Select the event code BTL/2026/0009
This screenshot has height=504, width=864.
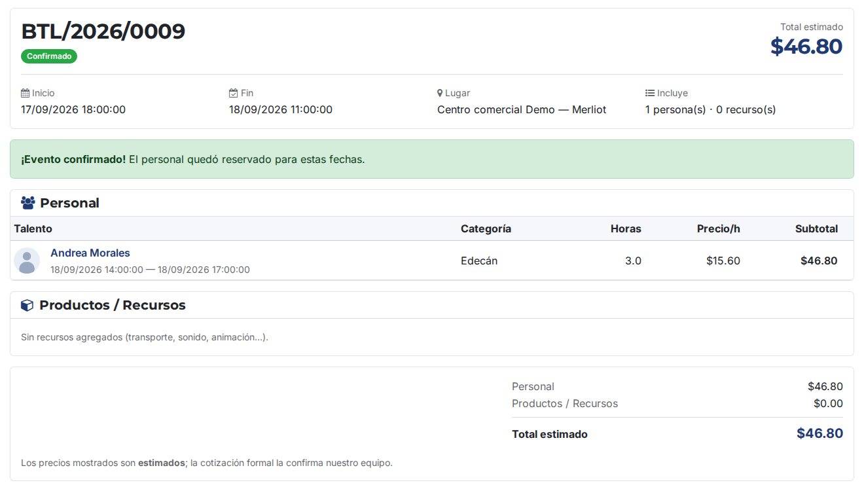pyautogui.click(x=103, y=31)
